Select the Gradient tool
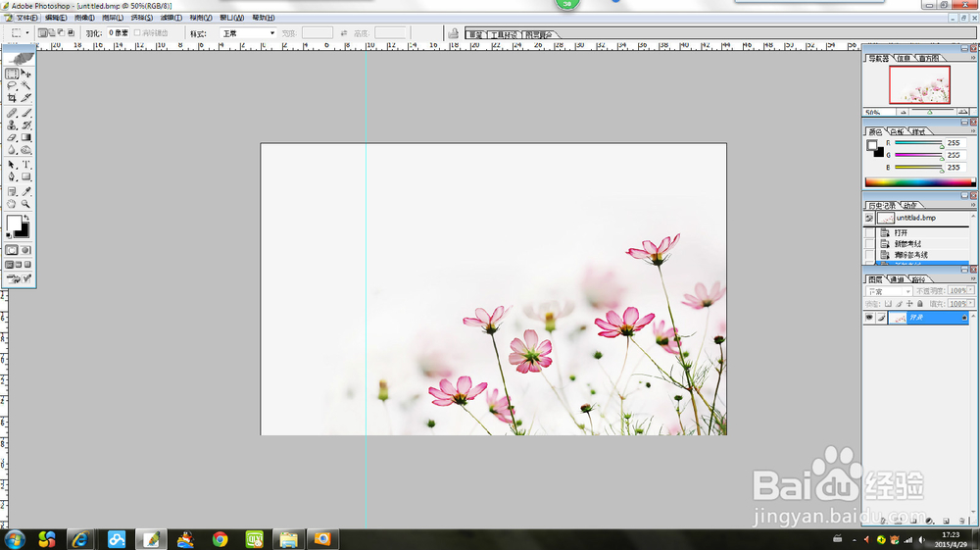980x550 pixels. click(26, 137)
